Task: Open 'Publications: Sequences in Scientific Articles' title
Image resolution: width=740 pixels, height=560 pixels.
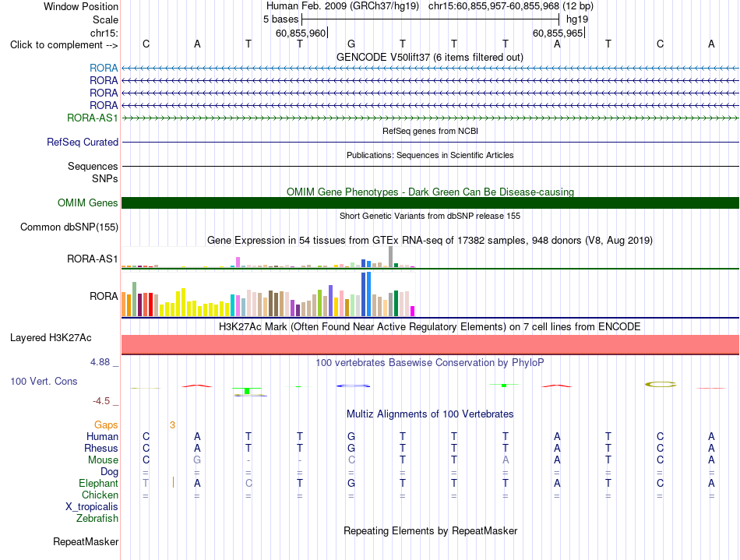Action: tap(430, 155)
